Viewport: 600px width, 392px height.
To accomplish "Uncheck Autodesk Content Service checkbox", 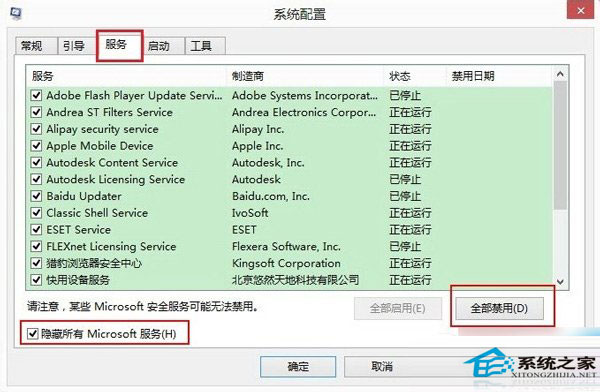I will [x=36, y=163].
